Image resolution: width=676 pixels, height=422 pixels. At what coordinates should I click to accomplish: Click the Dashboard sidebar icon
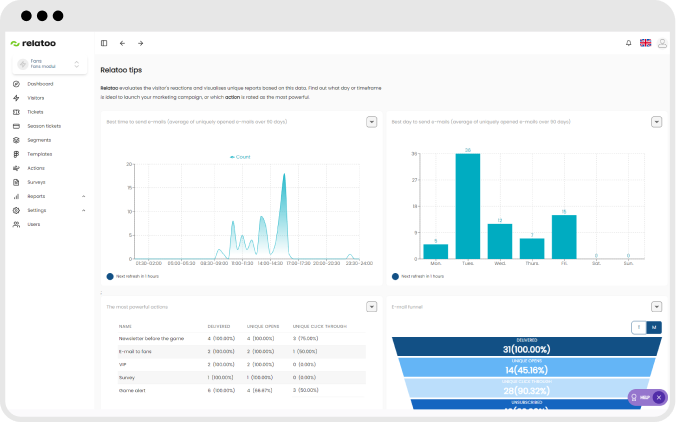coord(16,84)
